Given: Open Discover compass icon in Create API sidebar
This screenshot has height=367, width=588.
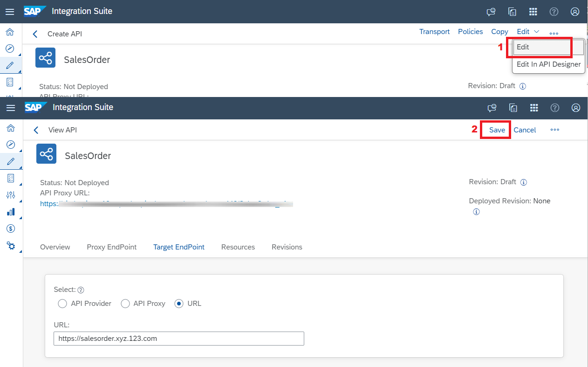Looking at the screenshot, I should [x=10, y=48].
